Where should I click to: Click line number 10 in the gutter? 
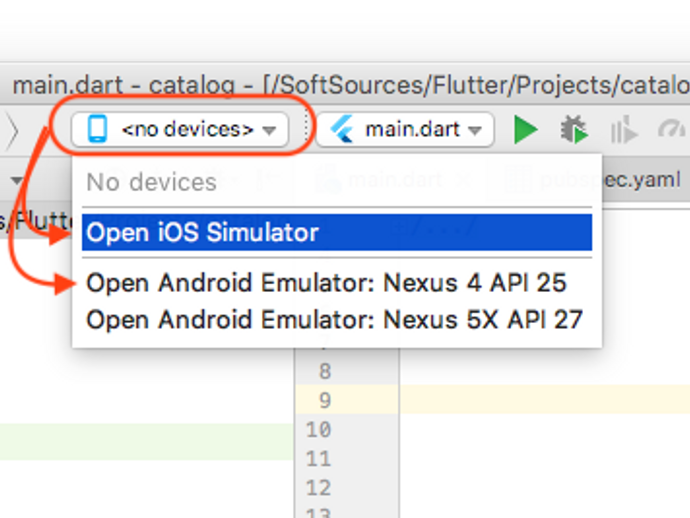(318, 430)
